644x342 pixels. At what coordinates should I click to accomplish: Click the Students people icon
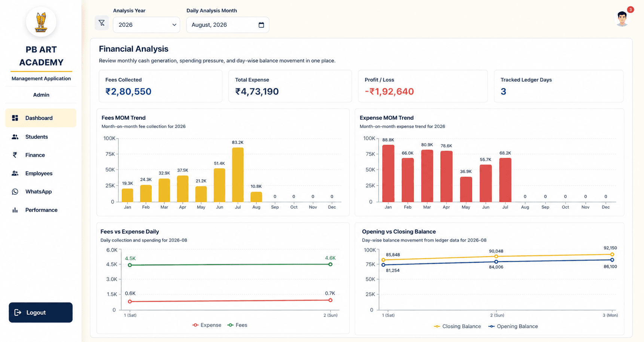point(15,137)
